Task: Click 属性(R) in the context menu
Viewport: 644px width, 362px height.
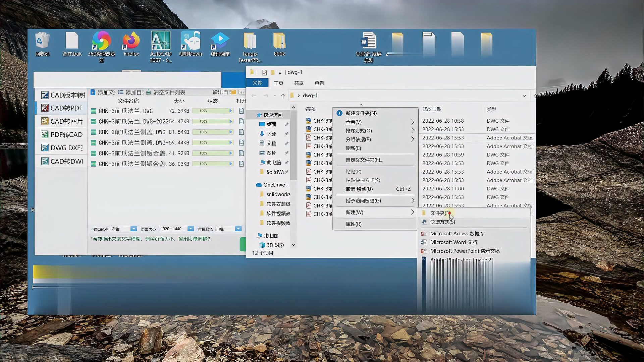Action: pos(354,224)
